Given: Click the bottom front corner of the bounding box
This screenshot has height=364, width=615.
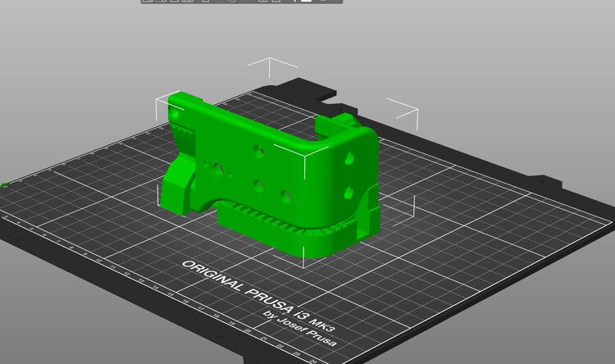Looking at the screenshot, I should pos(306,262).
